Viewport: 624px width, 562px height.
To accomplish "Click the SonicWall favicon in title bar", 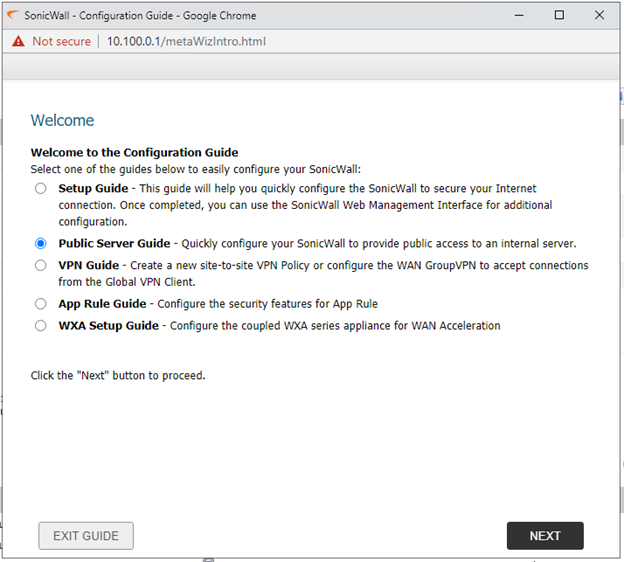I will (x=13, y=15).
